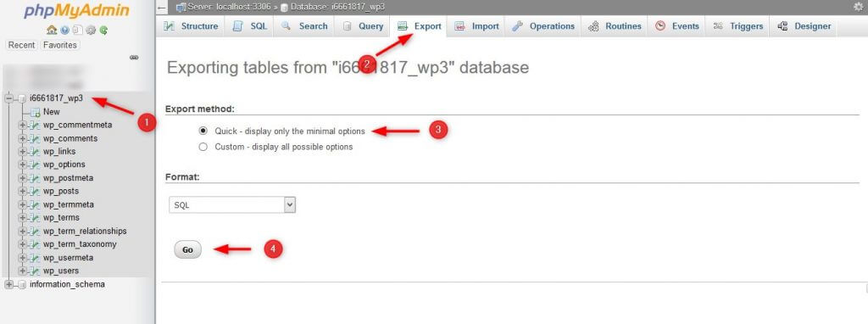Click wp_posts table icon
This screenshot has width=868, height=324.
[x=35, y=191]
